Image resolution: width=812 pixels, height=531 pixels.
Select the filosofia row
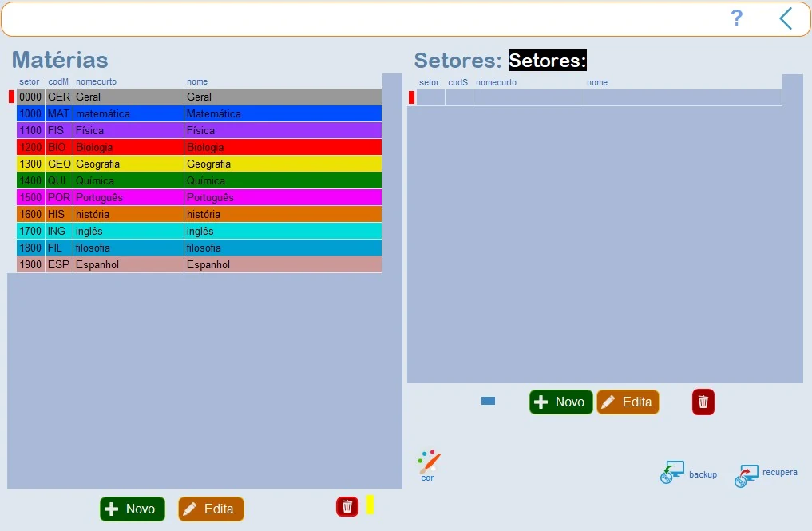tap(200, 248)
